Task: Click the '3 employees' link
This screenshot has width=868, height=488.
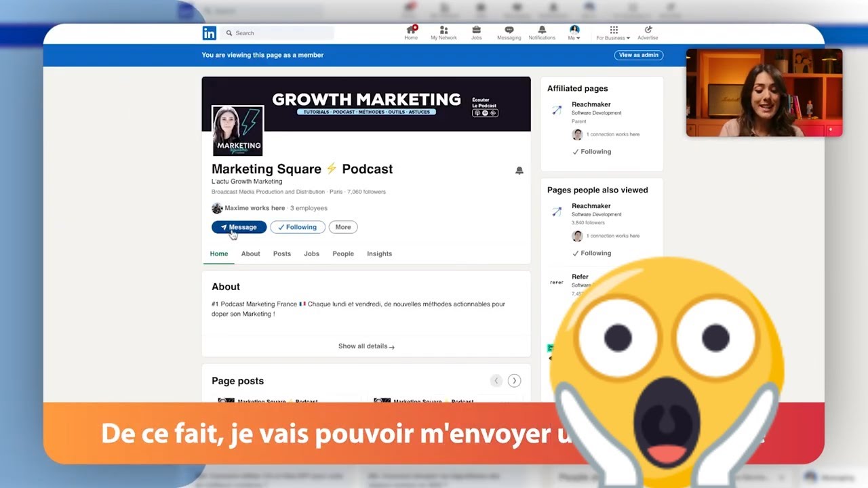Action: 309,208
